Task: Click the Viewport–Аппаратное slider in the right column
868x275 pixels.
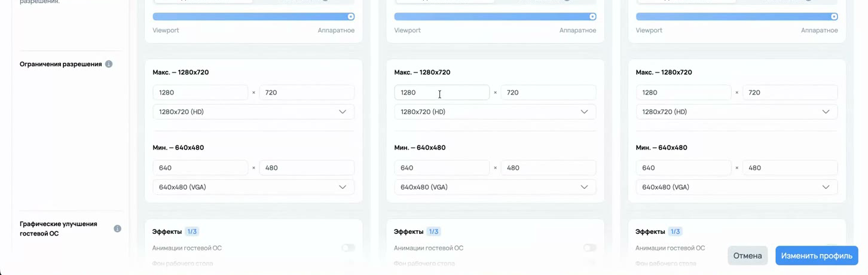Action: coord(736,17)
